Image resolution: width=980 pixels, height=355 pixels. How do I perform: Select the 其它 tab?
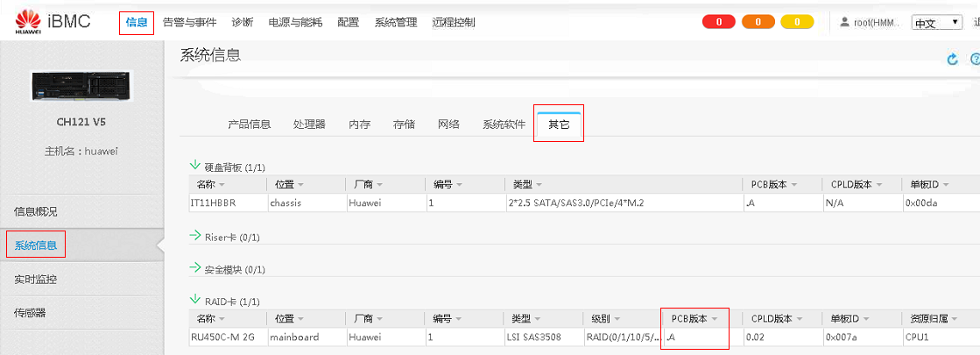[x=559, y=124]
